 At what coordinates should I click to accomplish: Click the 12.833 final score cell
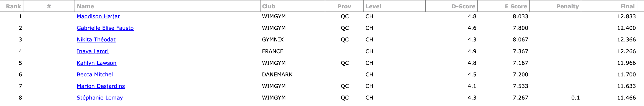pos(626,16)
